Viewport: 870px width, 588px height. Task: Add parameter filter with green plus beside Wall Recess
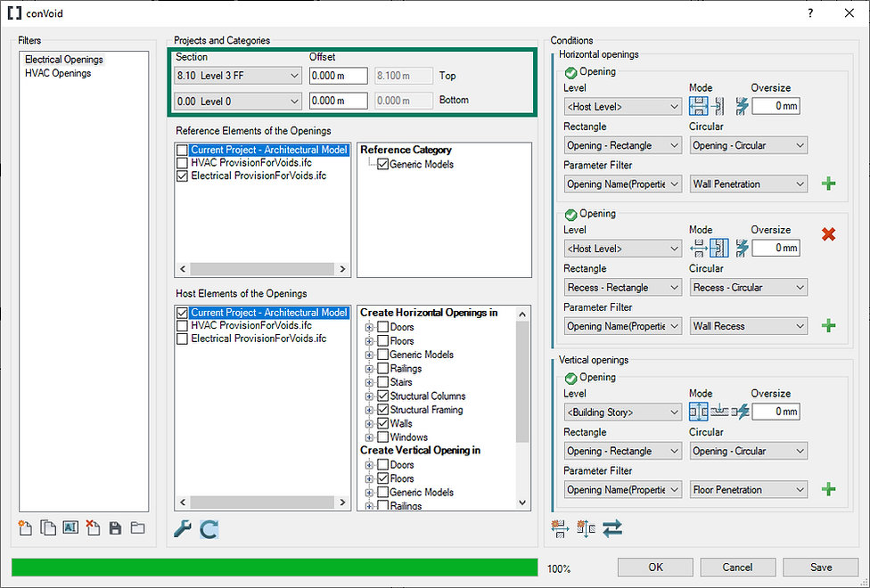point(828,325)
